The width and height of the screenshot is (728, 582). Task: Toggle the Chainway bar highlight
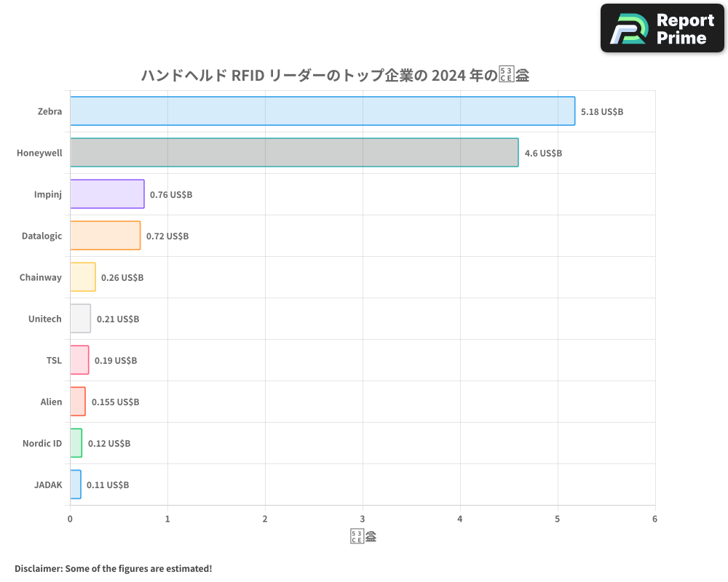[82, 277]
